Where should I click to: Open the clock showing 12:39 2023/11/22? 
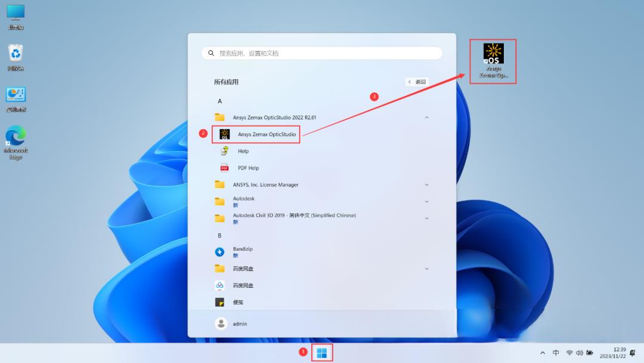pos(613,353)
